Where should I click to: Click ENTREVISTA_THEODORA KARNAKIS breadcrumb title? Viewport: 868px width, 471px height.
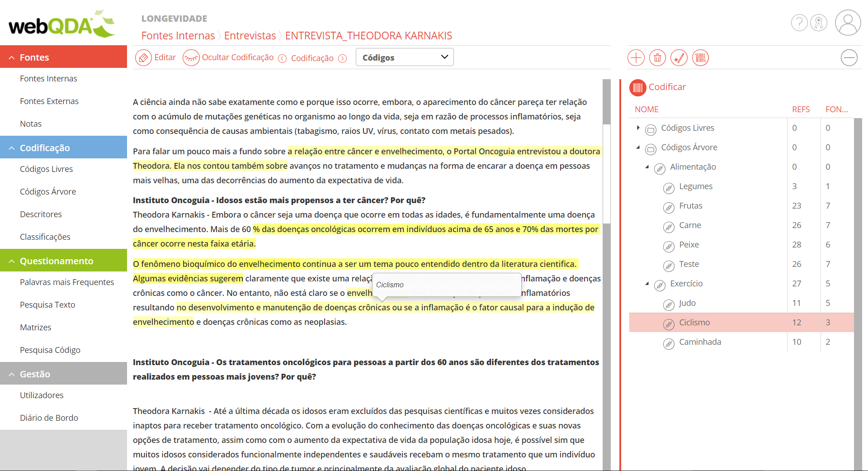pos(368,36)
